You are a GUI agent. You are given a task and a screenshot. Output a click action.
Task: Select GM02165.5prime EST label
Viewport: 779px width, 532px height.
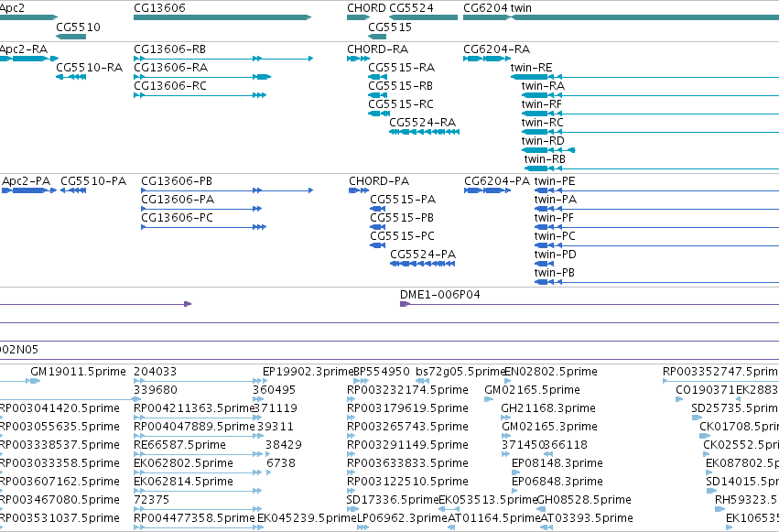coord(533,390)
